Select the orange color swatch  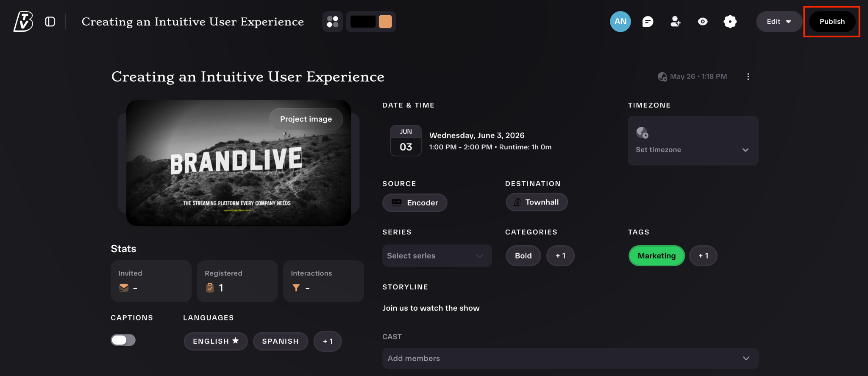[x=385, y=22]
